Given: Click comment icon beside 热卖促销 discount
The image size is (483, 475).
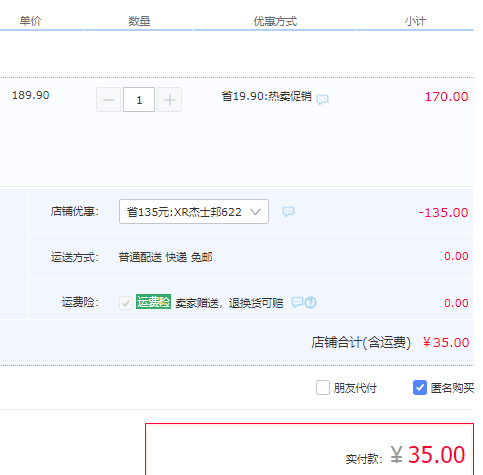Looking at the screenshot, I should [x=322, y=99].
